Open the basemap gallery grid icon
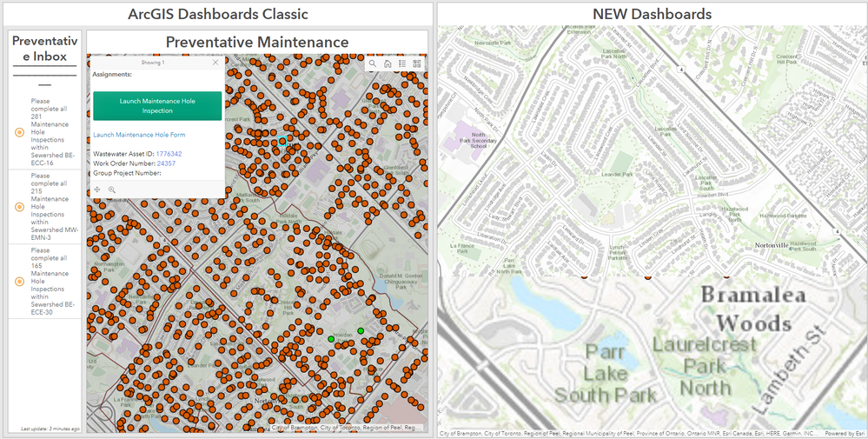Screen dimensions: 868x439 pos(417,63)
